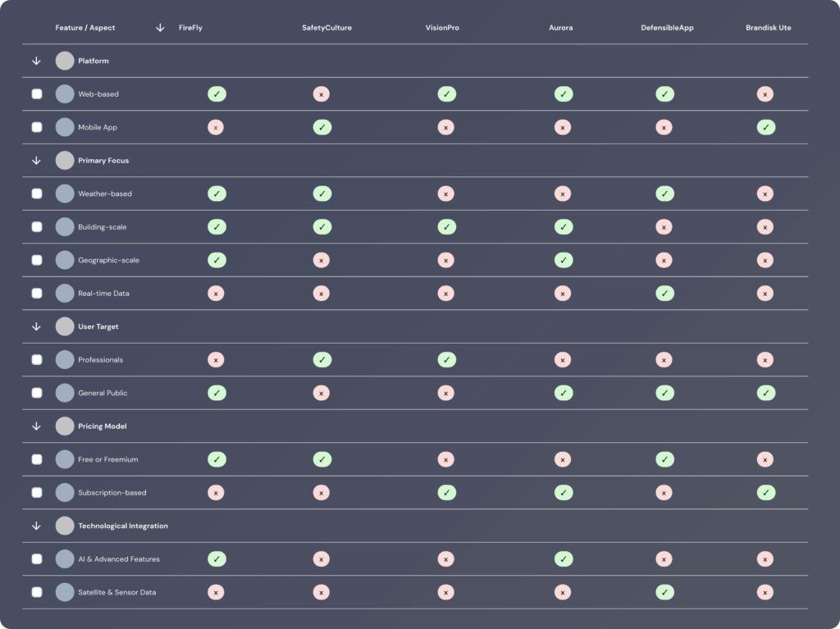Select the Free or Freemium row checkbox

pos(37,460)
